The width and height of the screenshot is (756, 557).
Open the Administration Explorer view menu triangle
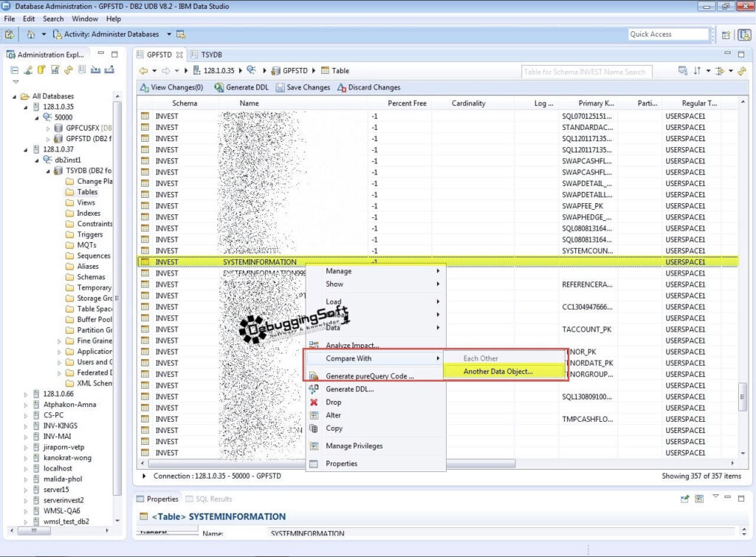coord(16,82)
